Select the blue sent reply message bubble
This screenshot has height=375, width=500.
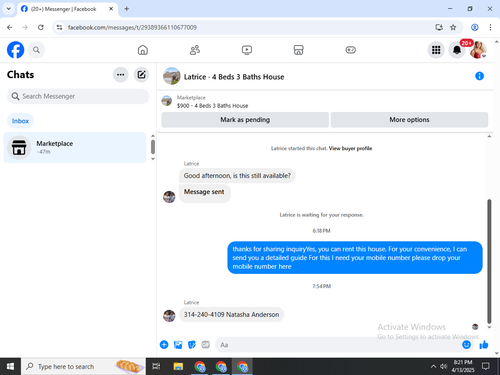(355, 258)
